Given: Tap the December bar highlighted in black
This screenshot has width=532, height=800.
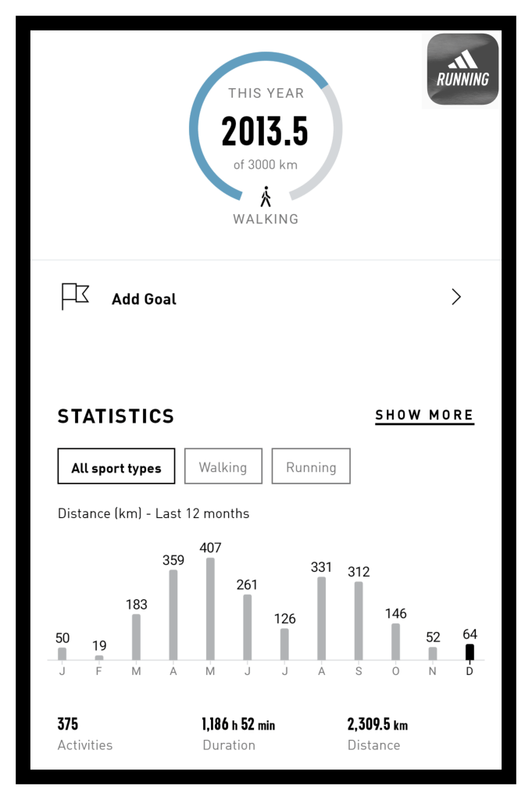Looking at the screenshot, I should 470,652.
